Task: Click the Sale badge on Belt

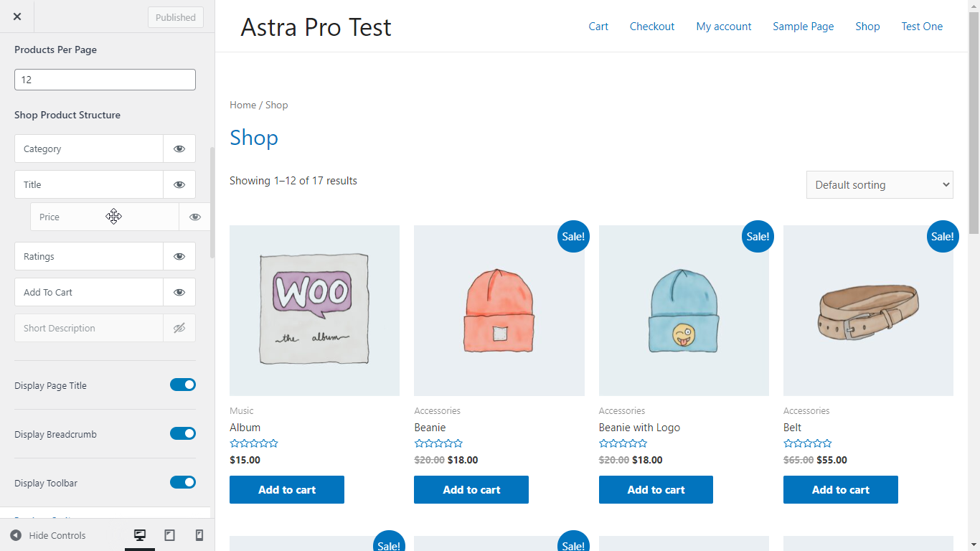Action: point(943,236)
